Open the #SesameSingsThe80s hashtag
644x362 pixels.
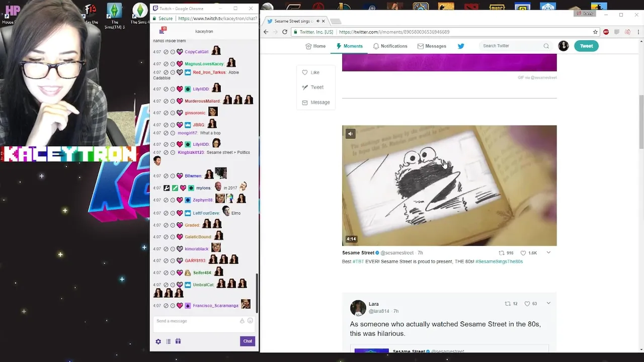[x=499, y=261]
